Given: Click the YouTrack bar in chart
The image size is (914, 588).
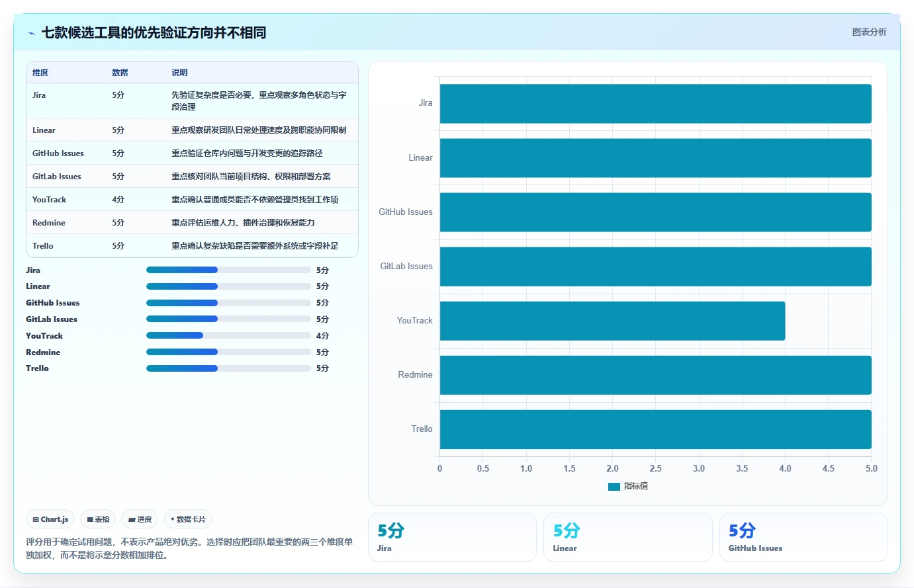Looking at the screenshot, I should click(x=612, y=321).
